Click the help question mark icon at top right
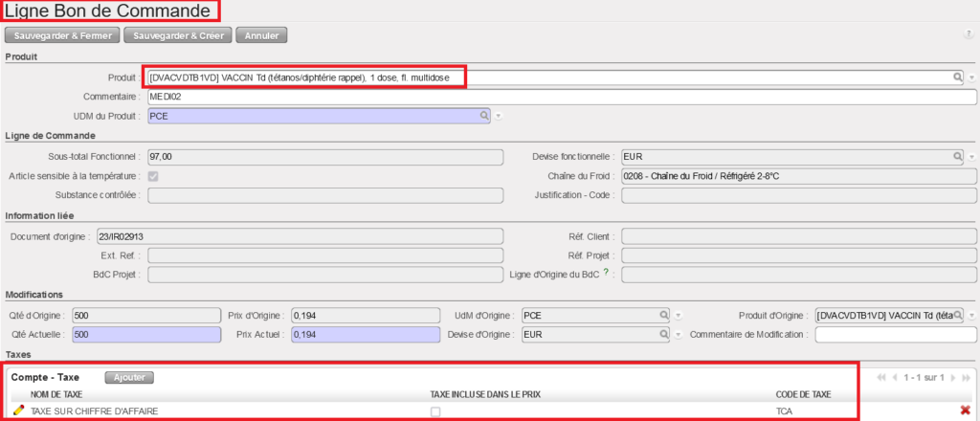Image resolution: width=980 pixels, height=421 pixels. pos(969,35)
